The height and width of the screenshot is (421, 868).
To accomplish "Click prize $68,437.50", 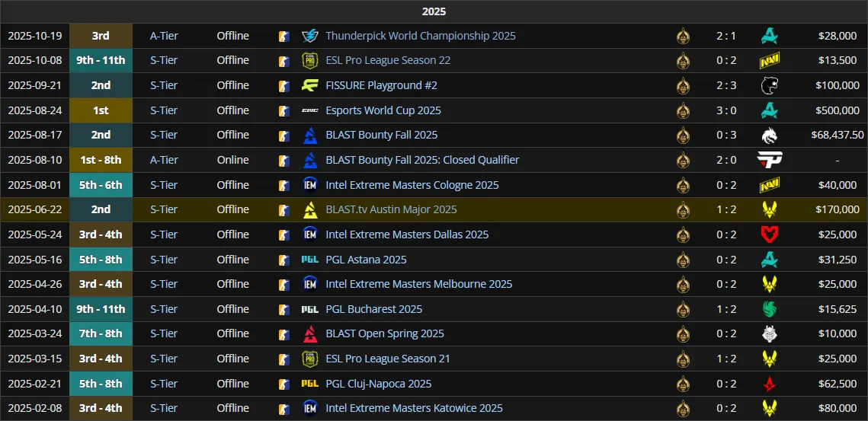I will (x=838, y=135).
